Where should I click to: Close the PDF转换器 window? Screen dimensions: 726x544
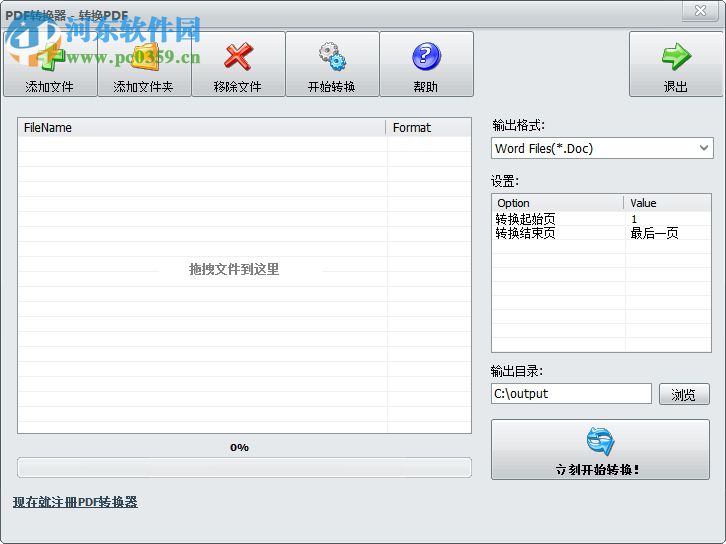click(700, 11)
